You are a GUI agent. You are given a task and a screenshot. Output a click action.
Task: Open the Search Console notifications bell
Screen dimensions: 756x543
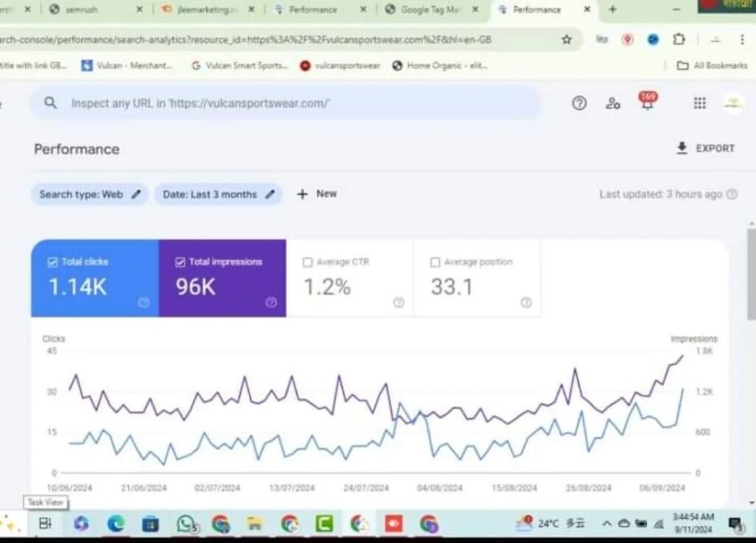pyautogui.click(x=647, y=103)
